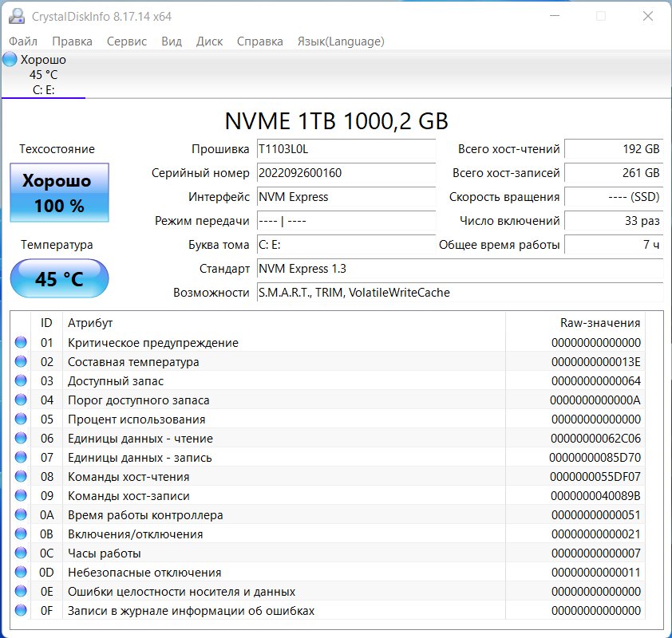The width and height of the screenshot is (672, 638).
Task: Click the status icon for attribute 05
Action: click(x=21, y=419)
